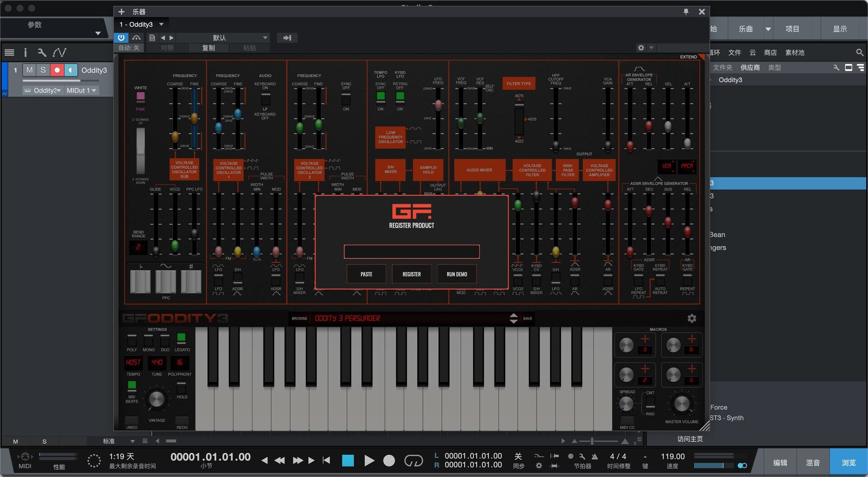The image size is (868, 477).
Task: Open the inspector info icon
Action: pyautogui.click(x=25, y=52)
